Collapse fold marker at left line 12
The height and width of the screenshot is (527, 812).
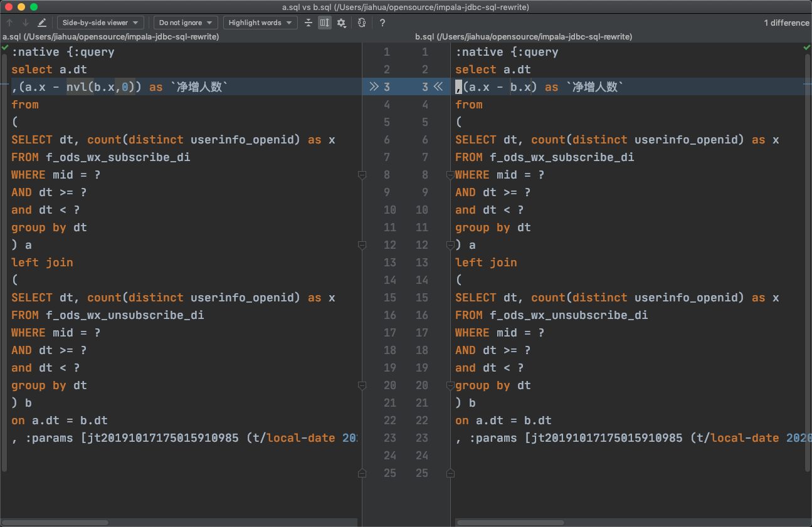click(362, 245)
